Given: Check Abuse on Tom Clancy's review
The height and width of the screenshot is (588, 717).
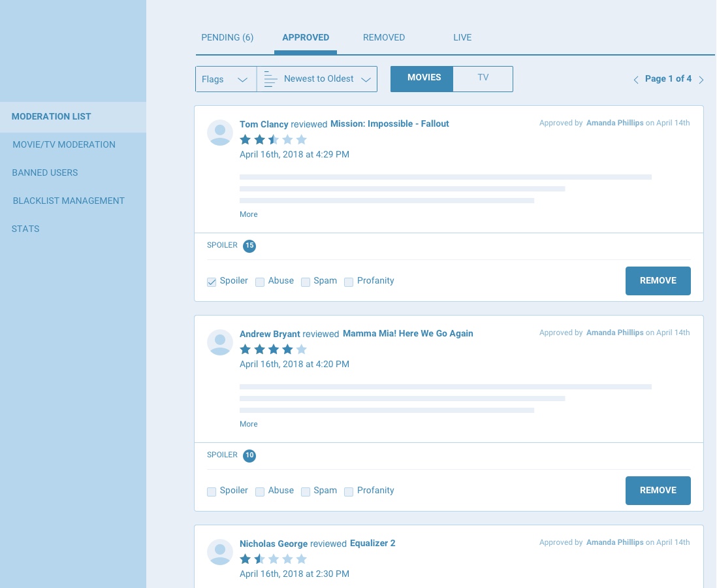Looking at the screenshot, I should click(x=260, y=282).
